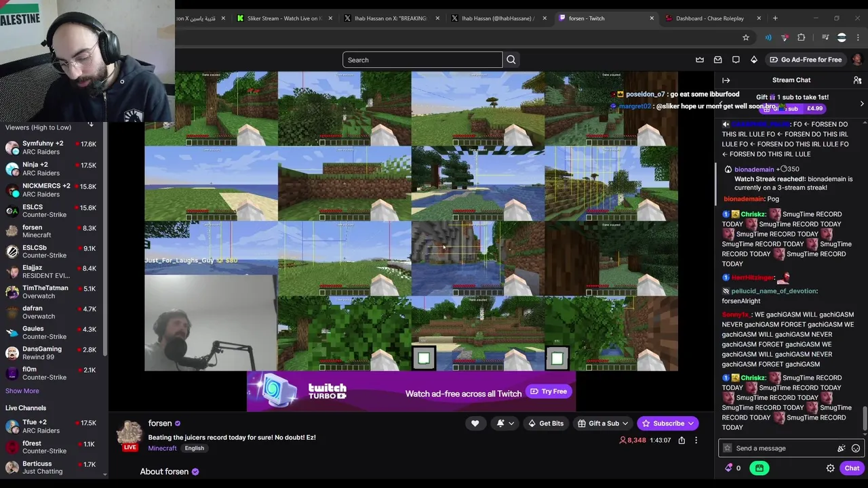Sort followed channels with the sort icon
This screenshot has width=868, height=488.
click(90, 125)
